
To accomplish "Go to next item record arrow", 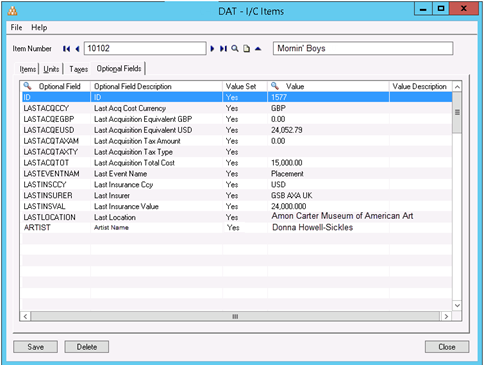I will pyautogui.click(x=212, y=49).
